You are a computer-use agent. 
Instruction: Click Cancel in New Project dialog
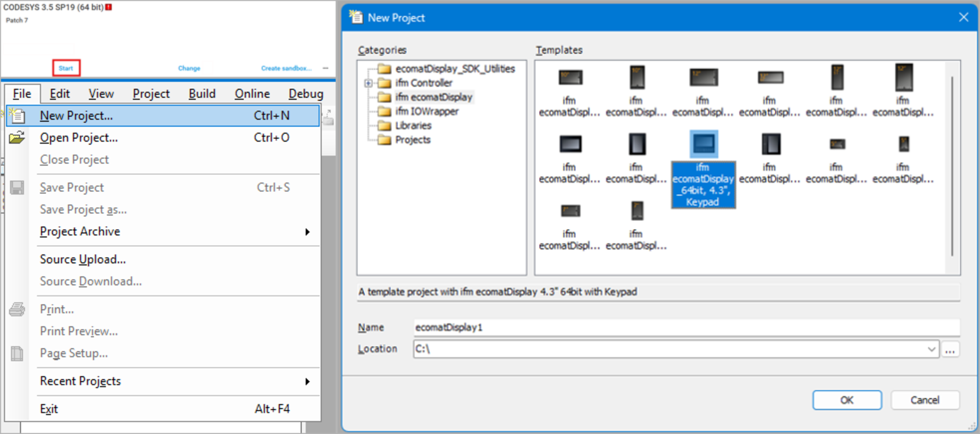tap(925, 400)
